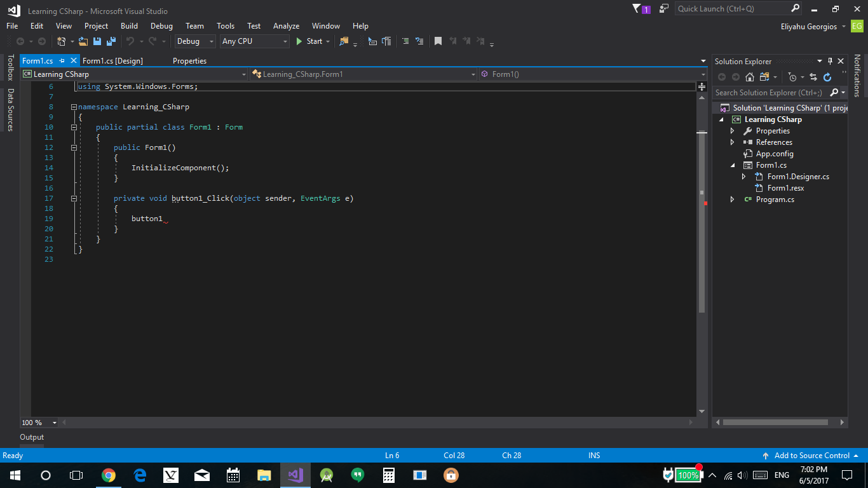Open File Explorer from the taskbar

coord(264,475)
